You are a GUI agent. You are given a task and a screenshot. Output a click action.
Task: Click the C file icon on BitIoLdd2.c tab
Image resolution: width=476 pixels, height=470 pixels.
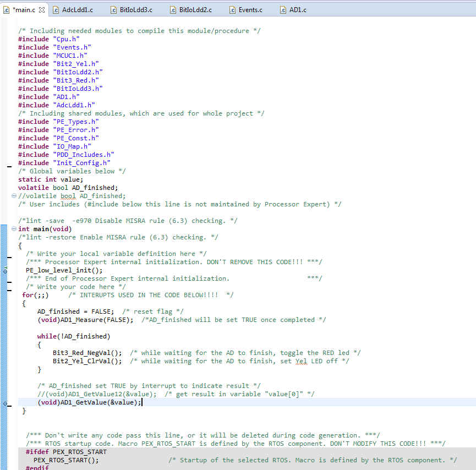173,10
